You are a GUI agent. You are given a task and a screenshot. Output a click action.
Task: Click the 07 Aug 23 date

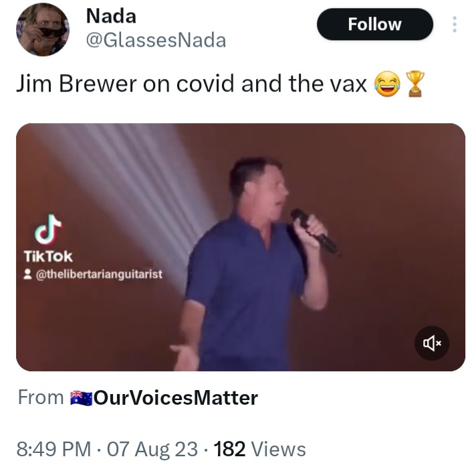click(152, 449)
